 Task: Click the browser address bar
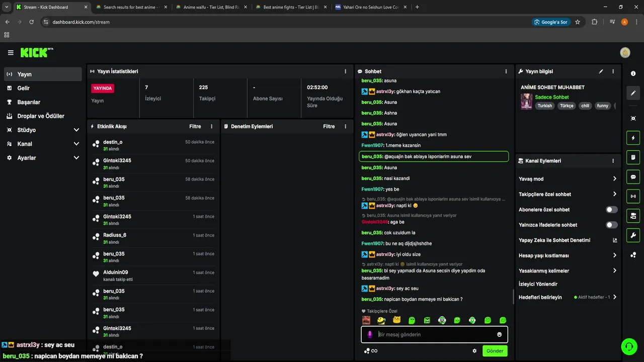[287, 22]
